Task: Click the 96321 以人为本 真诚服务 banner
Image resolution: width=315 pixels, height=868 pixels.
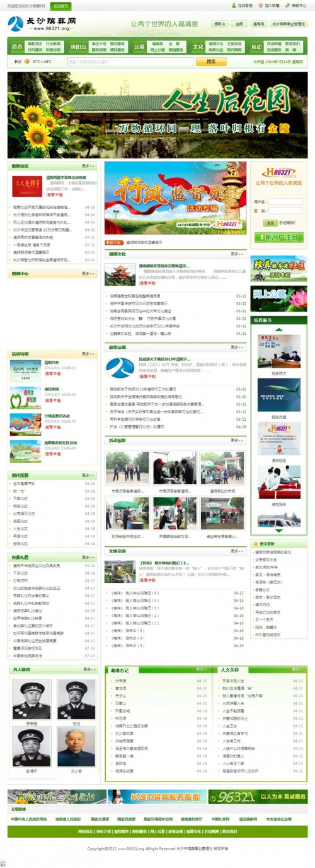Action: tap(258, 796)
